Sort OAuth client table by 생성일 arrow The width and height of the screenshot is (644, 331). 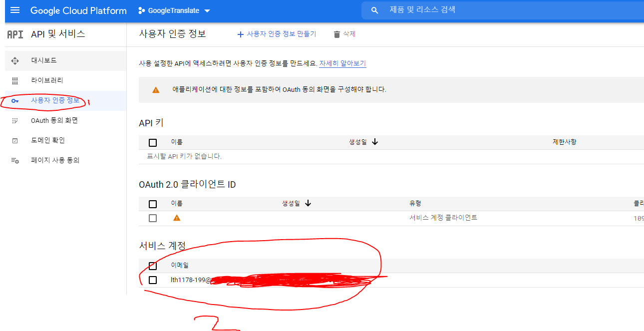[x=308, y=203]
